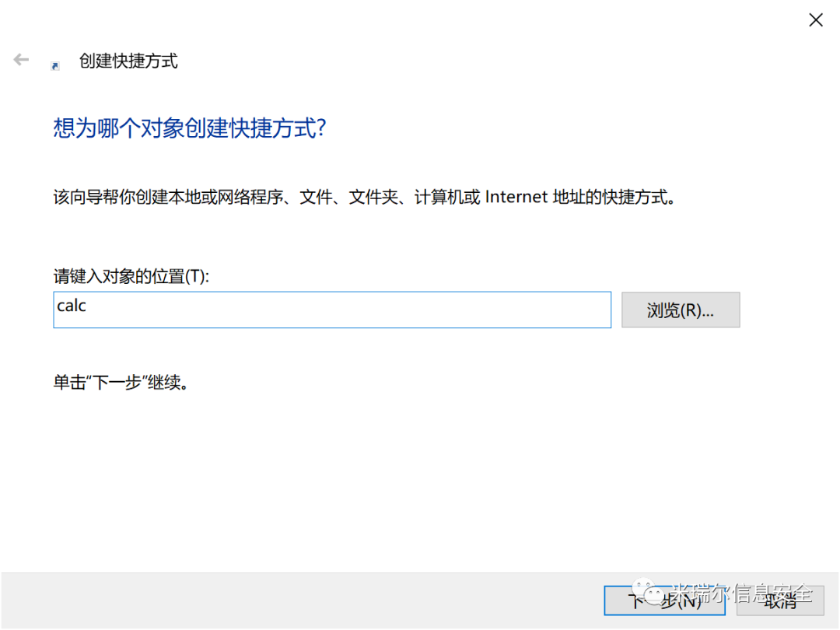The image size is (840, 630).
Task: Click the WeChat logo watermark
Action: (x=648, y=591)
